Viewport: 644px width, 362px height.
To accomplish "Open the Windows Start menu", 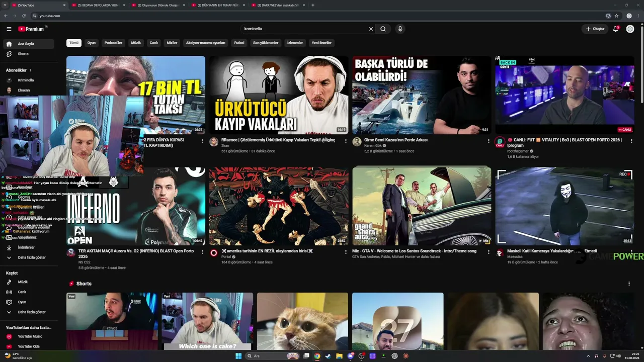I will point(238,356).
